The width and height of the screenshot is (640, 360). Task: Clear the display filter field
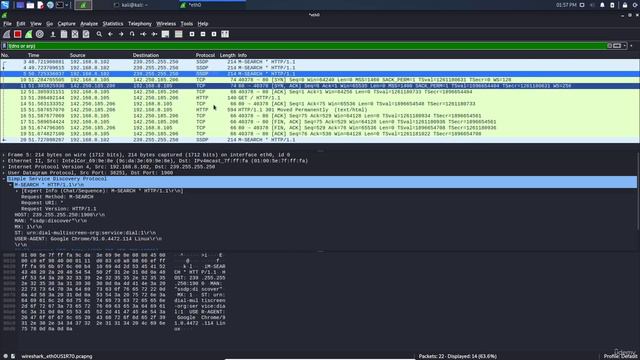[x=610, y=46]
